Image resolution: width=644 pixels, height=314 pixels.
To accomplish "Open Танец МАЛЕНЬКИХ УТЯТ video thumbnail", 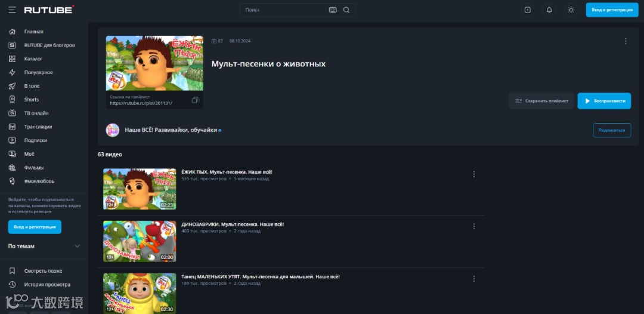I will (140, 294).
